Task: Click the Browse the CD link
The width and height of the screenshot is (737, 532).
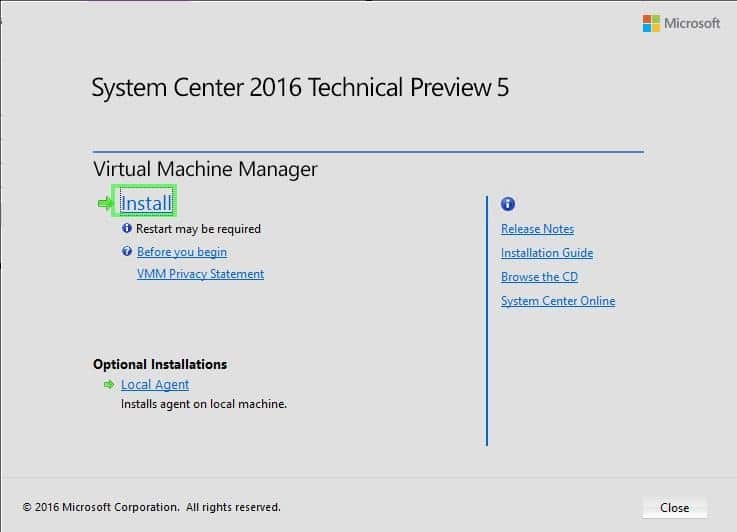Action: tap(540, 277)
